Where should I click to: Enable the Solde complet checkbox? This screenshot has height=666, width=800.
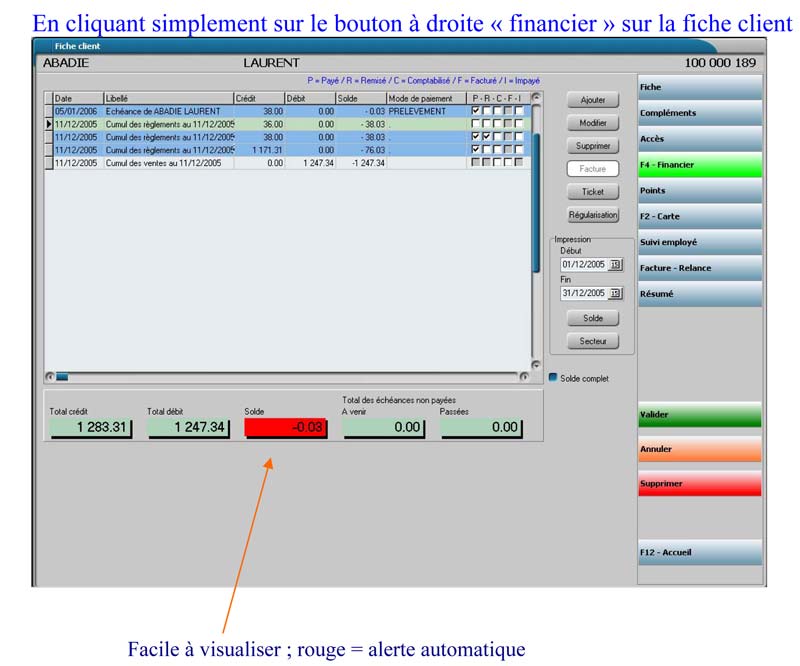(x=553, y=378)
